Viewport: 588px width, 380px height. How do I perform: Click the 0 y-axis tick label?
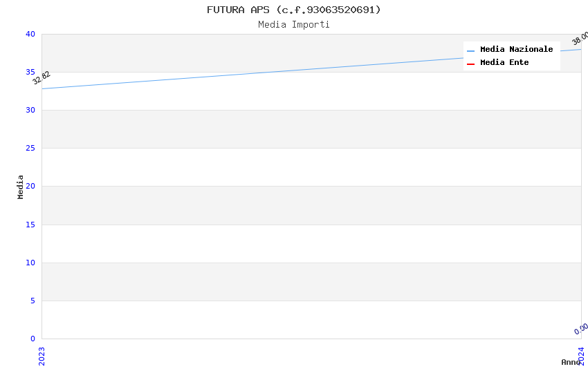click(32, 339)
